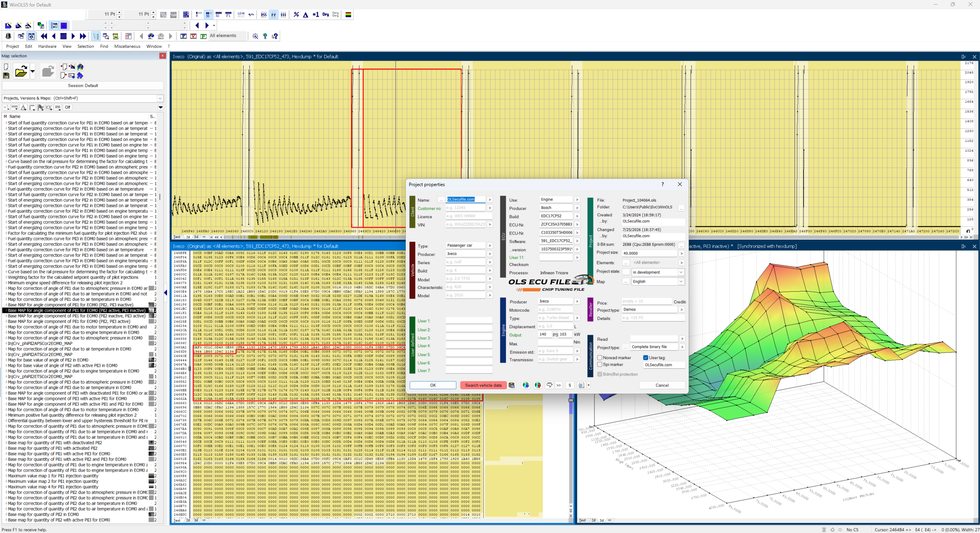Open the Project menu
Screen dimensions: 980x533
tap(13, 46)
